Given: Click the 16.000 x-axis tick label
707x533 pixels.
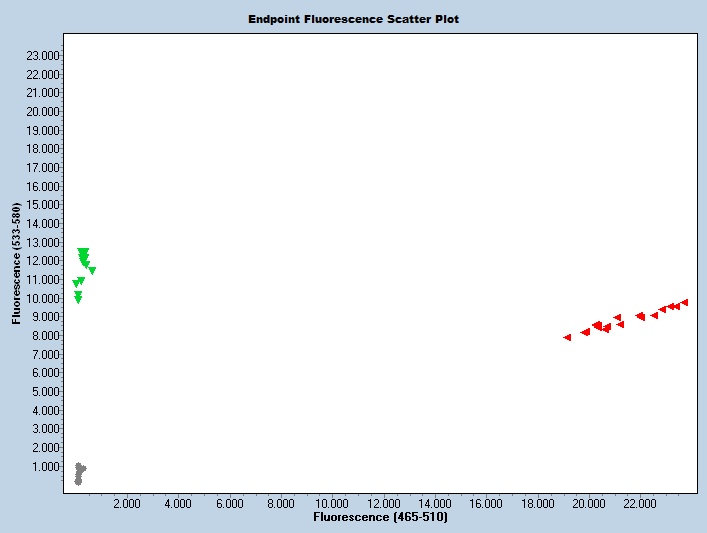Looking at the screenshot, I should (x=486, y=504).
